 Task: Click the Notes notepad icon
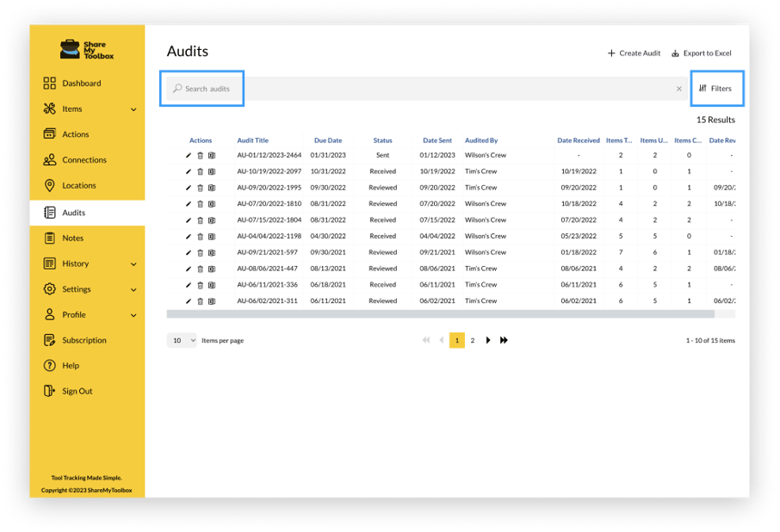click(52, 238)
